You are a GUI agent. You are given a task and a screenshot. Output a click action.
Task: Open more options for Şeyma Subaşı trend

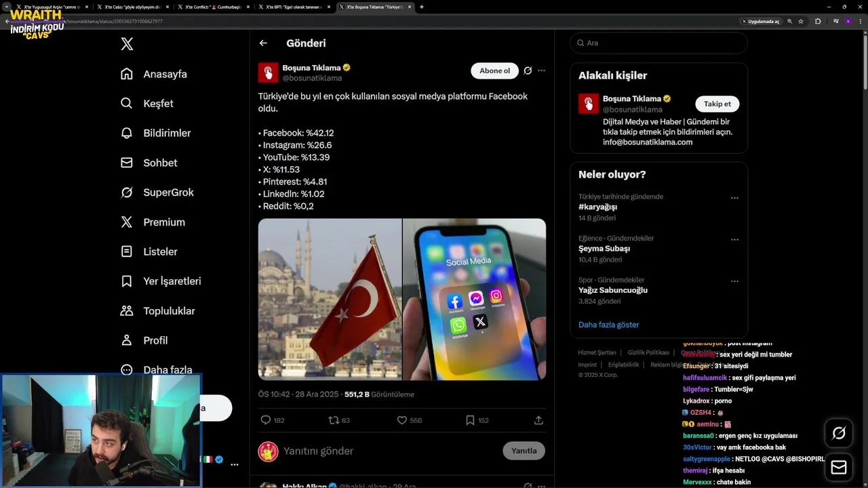point(734,239)
